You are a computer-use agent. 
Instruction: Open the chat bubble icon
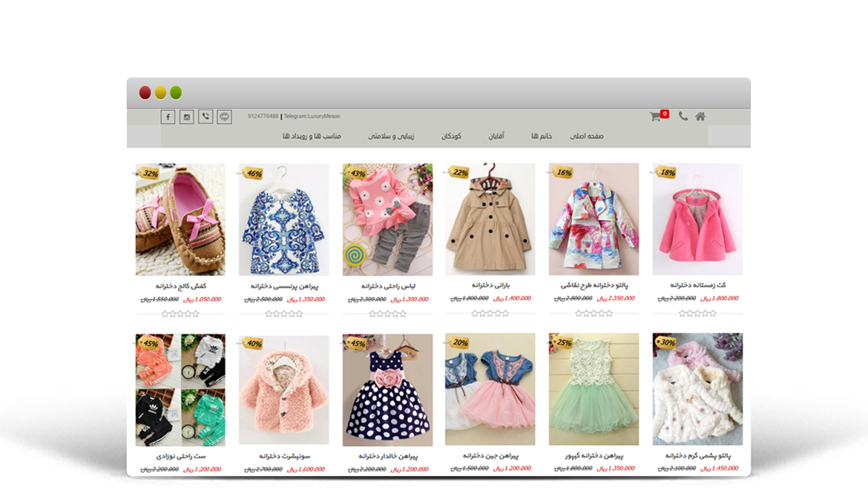(224, 116)
